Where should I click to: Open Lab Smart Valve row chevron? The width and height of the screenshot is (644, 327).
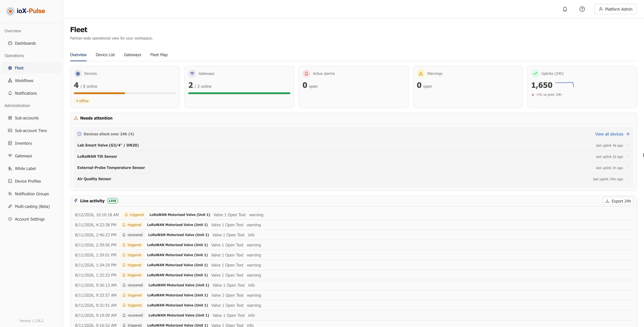(x=628, y=145)
